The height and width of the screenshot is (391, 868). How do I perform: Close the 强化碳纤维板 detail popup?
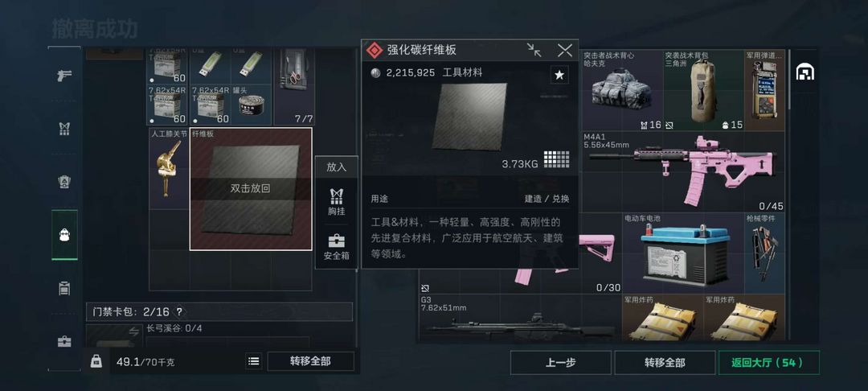tap(565, 51)
